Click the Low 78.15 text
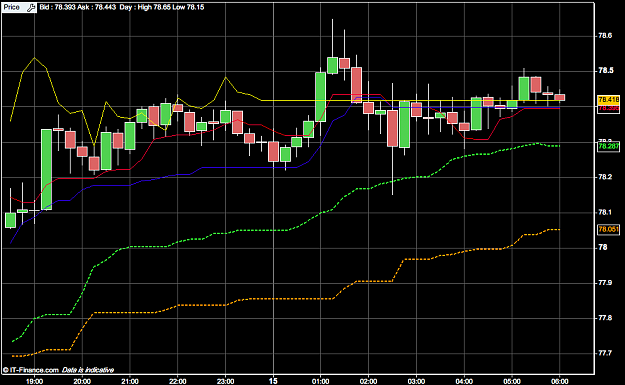625x385 pixels. [x=188, y=7]
